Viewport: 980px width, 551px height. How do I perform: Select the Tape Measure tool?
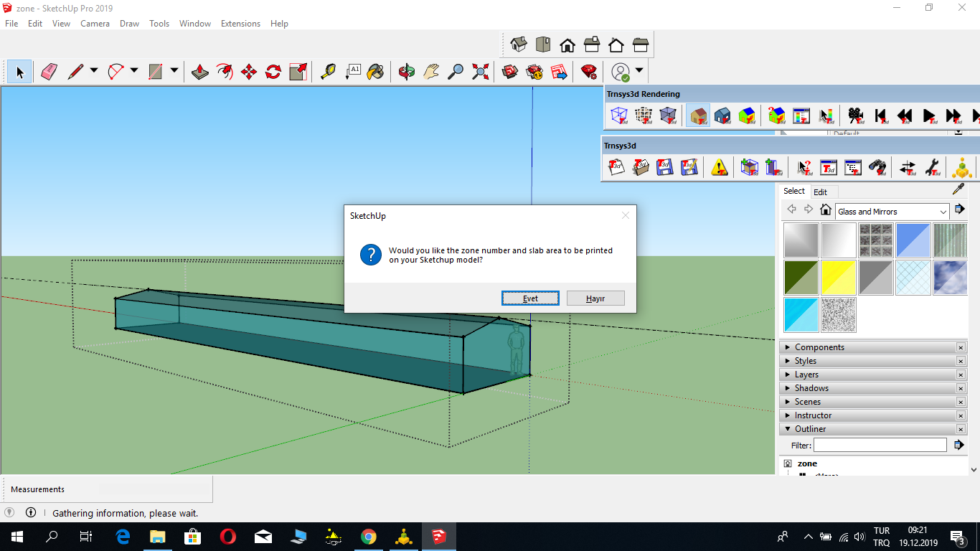[x=328, y=72]
